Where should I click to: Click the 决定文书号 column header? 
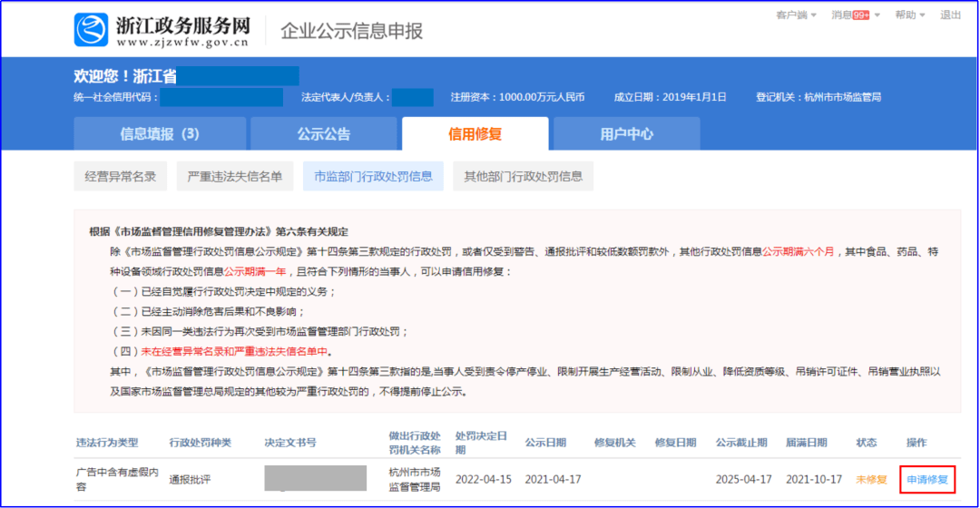(x=290, y=443)
